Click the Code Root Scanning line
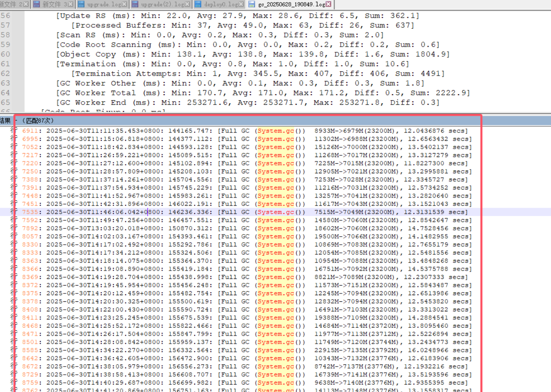Screen dimensions: 551x392 pos(248,44)
